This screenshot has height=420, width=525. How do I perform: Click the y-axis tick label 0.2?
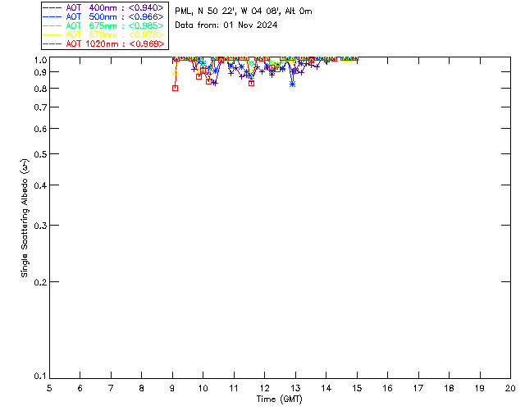[40, 282]
